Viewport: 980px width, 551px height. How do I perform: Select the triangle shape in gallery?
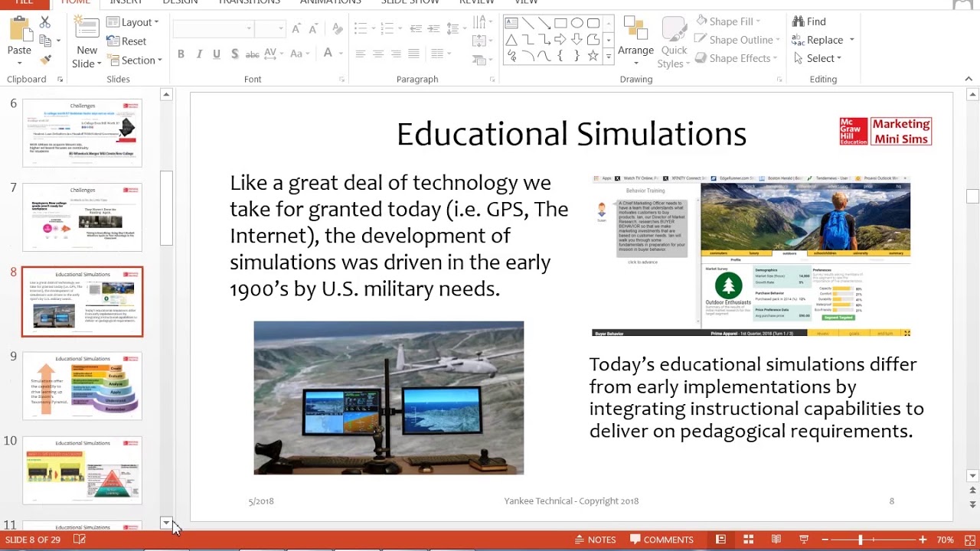(511, 40)
